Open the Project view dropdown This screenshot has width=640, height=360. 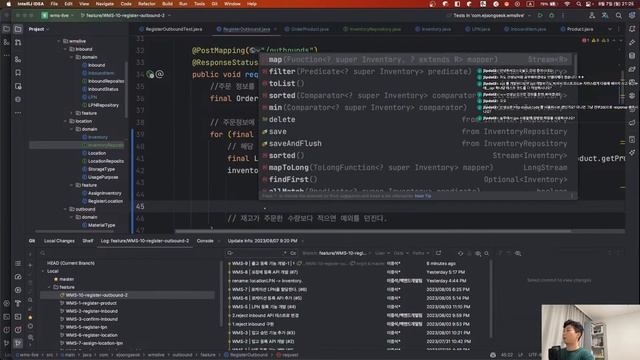tap(39, 29)
